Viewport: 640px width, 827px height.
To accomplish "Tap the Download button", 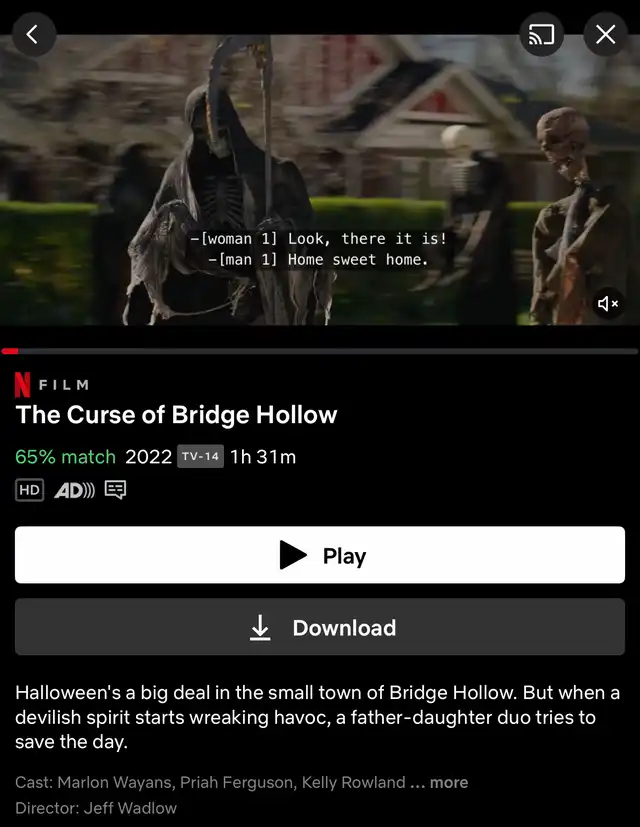I will (320, 627).
